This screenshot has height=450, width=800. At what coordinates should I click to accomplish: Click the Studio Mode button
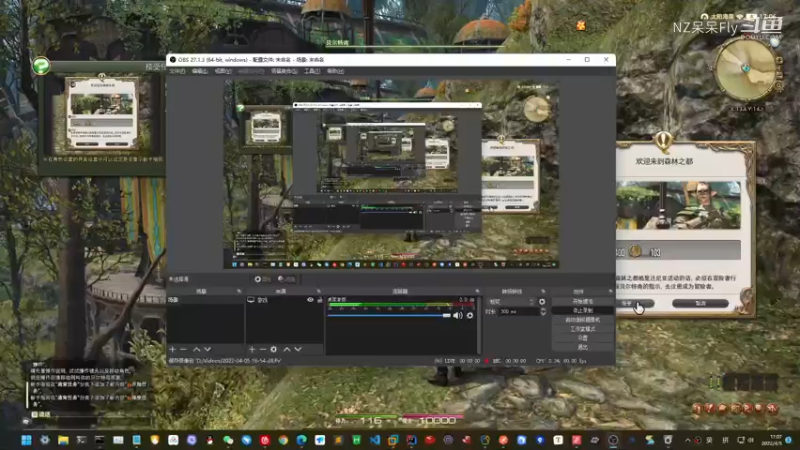pyautogui.click(x=583, y=329)
